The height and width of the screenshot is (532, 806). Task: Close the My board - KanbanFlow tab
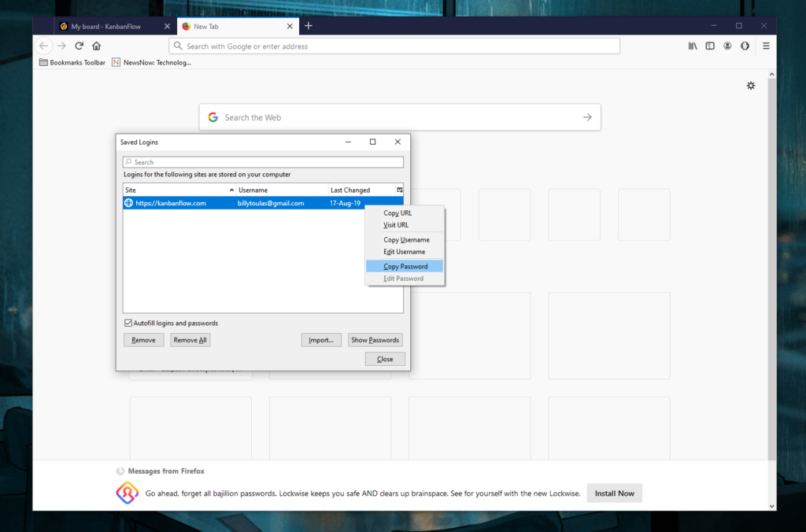(x=167, y=26)
